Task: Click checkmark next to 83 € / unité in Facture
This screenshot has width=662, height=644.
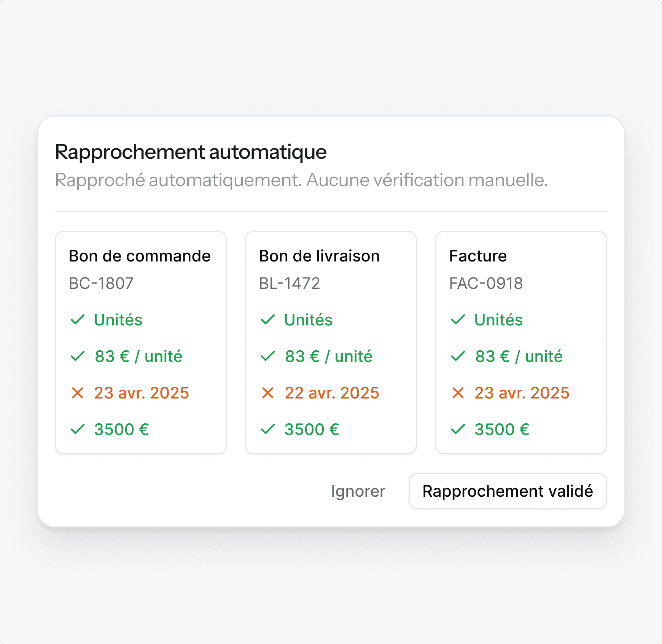Action: (x=458, y=356)
